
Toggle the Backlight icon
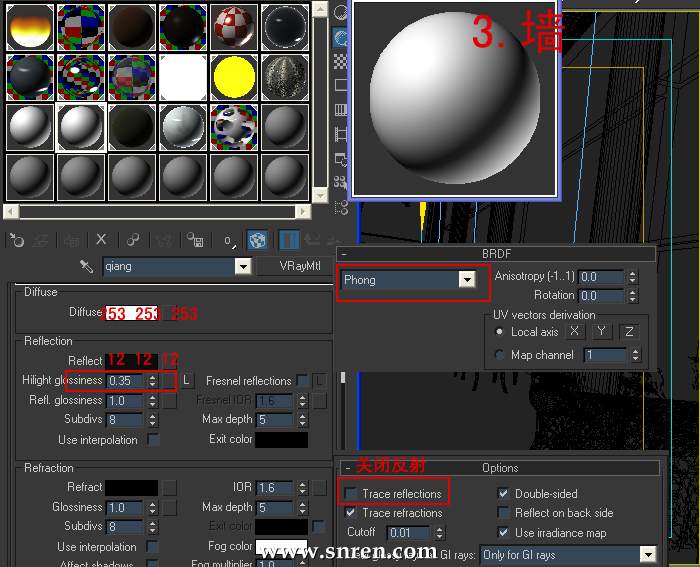pyautogui.click(x=341, y=38)
